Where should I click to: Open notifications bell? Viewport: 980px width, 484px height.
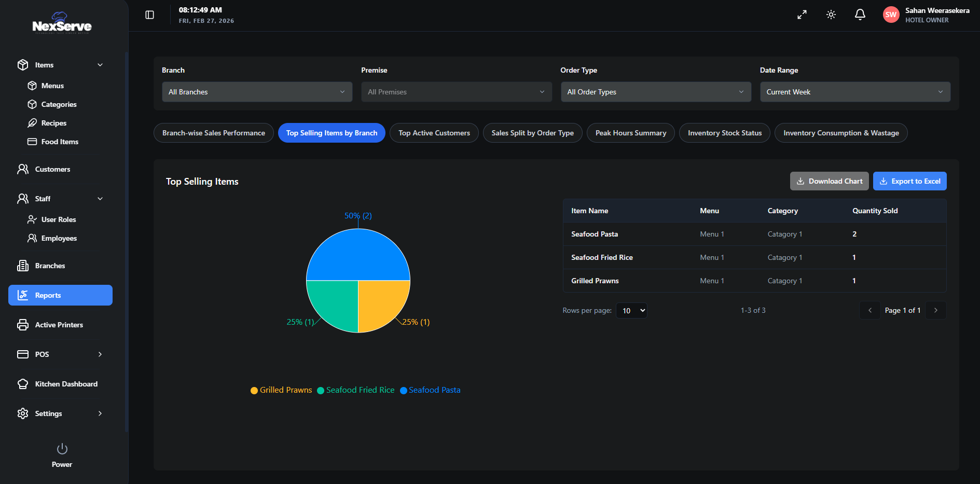click(x=860, y=15)
